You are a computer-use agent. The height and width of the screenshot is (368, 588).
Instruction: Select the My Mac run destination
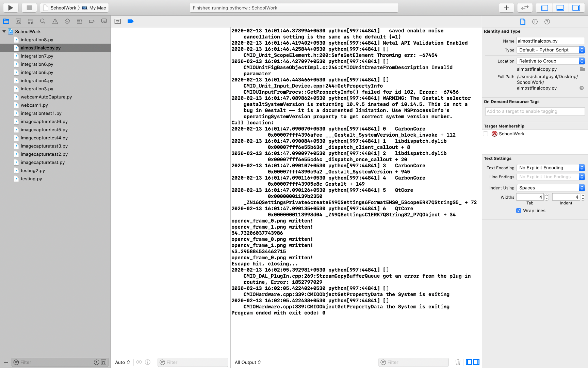(x=94, y=8)
